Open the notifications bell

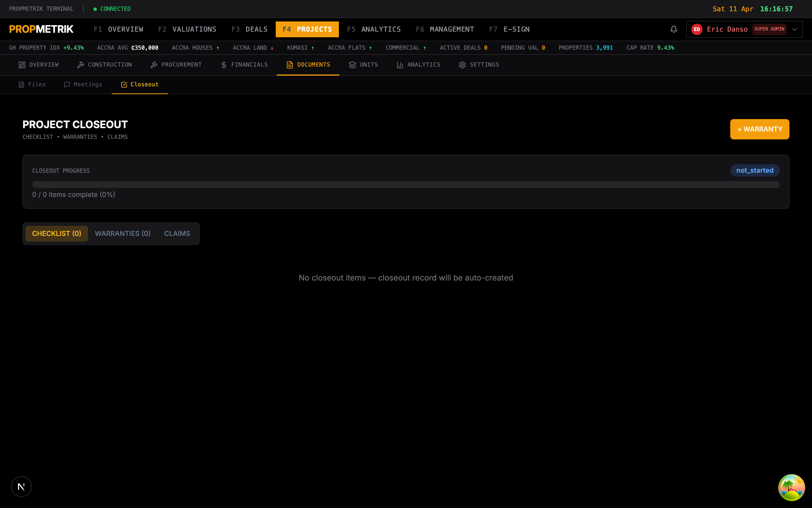click(673, 29)
